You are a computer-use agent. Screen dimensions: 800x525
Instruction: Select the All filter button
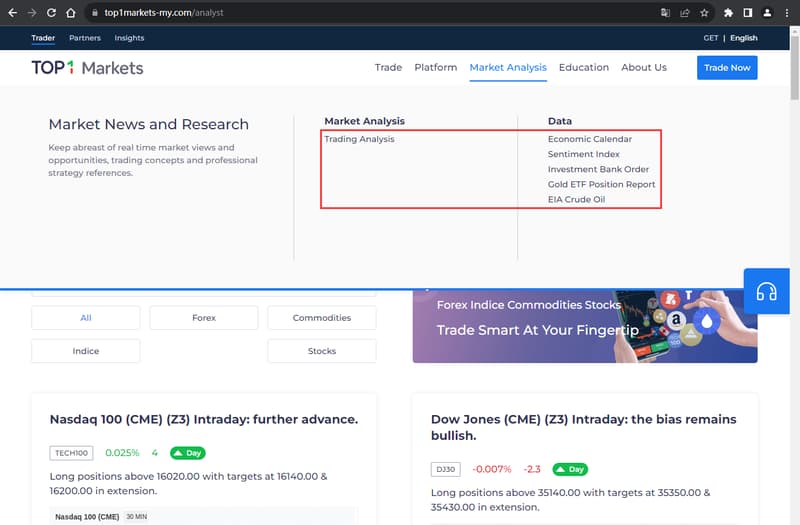tap(86, 317)
